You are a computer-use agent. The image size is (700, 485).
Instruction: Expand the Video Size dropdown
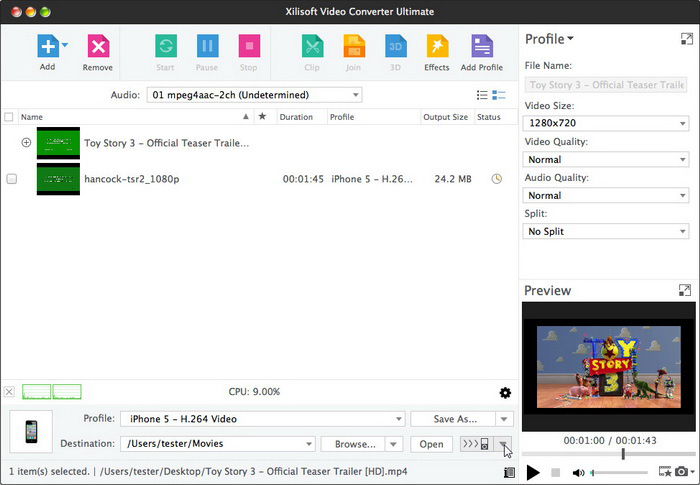click(x=606, y=124)
